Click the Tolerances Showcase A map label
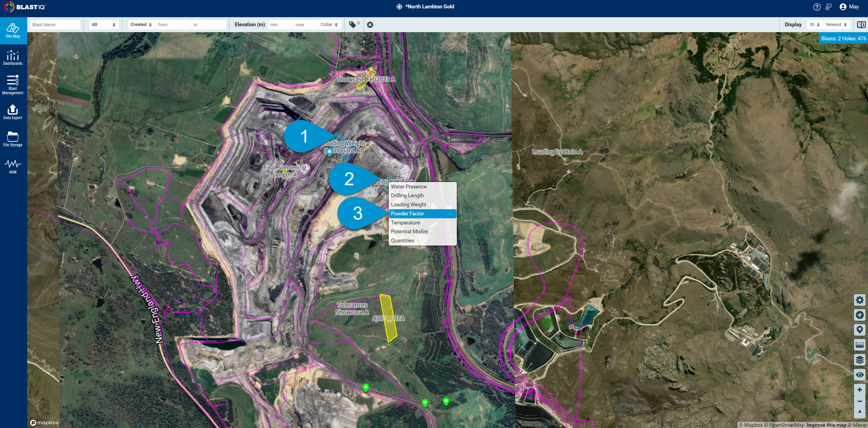Image resolution: width=868 pixels, height=428 pixels. (352, 309)
